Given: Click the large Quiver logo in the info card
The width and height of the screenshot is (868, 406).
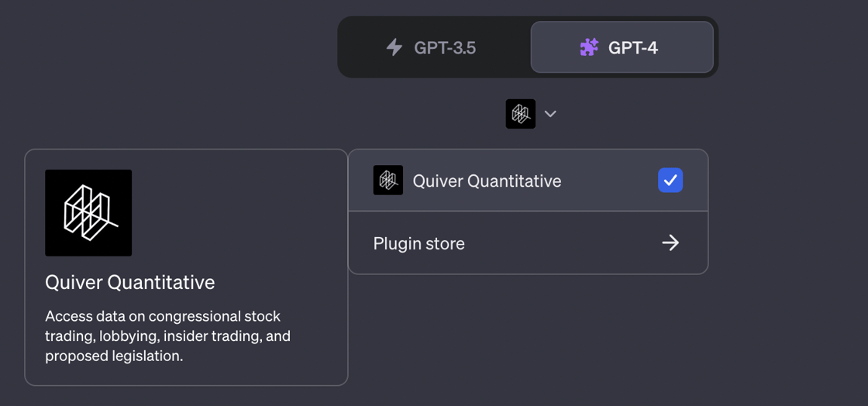Looking at the screenshot, I should pyautogui.click(x=88, y=213).
